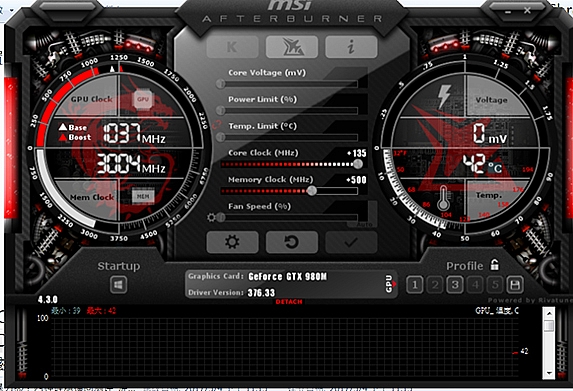Show the information i button

point(351,47)
